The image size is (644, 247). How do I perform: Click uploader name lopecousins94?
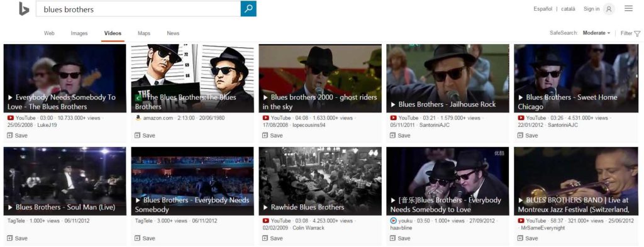(x=309, y=125)
